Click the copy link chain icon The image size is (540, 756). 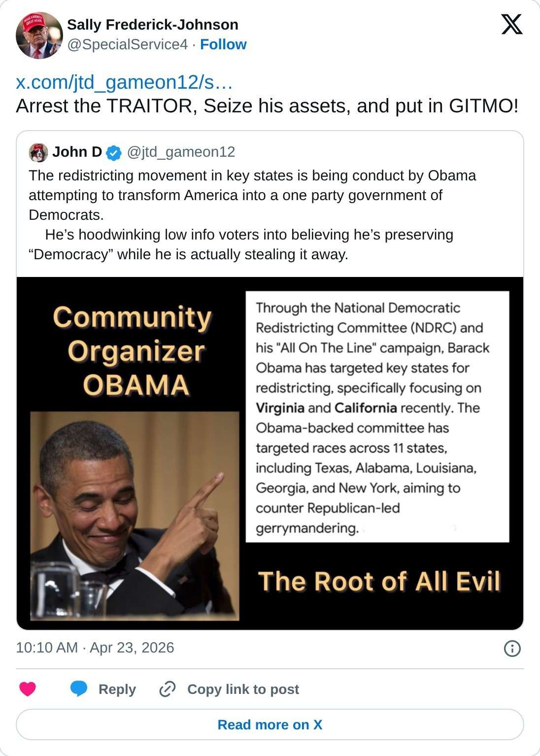coord(168,689)
